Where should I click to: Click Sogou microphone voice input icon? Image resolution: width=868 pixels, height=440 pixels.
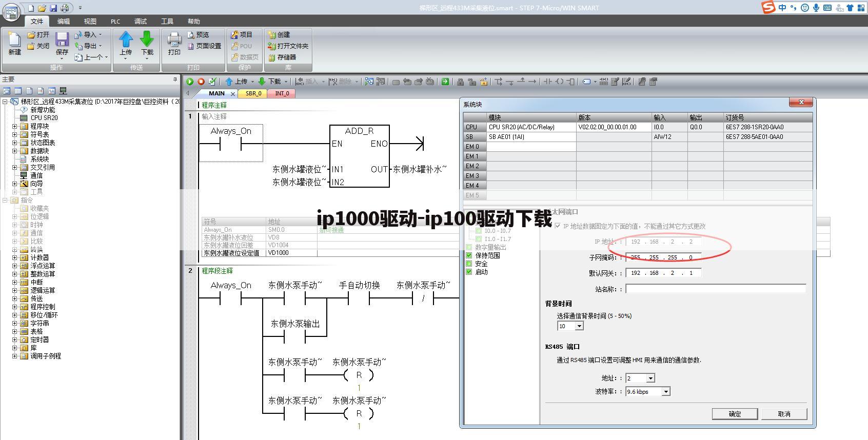pos(816,8)
